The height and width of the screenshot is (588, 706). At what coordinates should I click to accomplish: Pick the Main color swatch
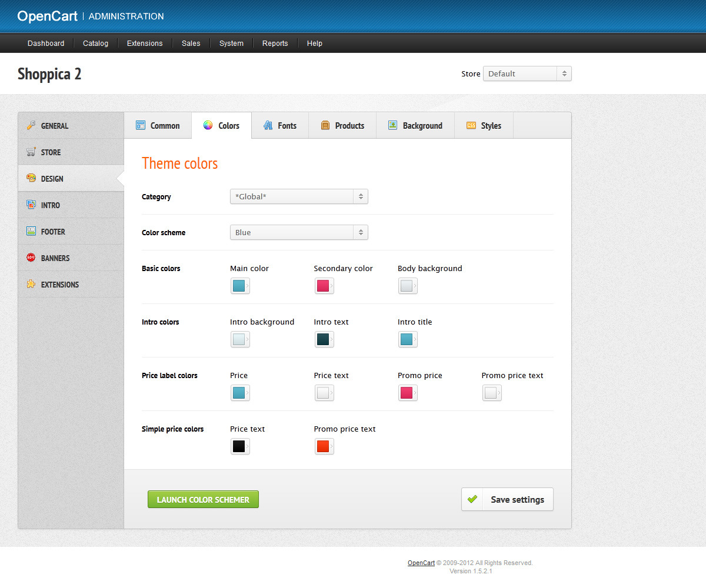click(x=240, y=286)
